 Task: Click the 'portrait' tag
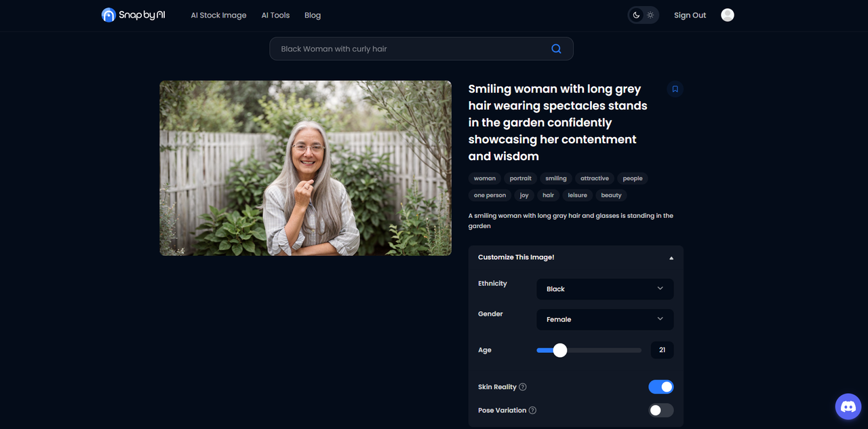520,179
